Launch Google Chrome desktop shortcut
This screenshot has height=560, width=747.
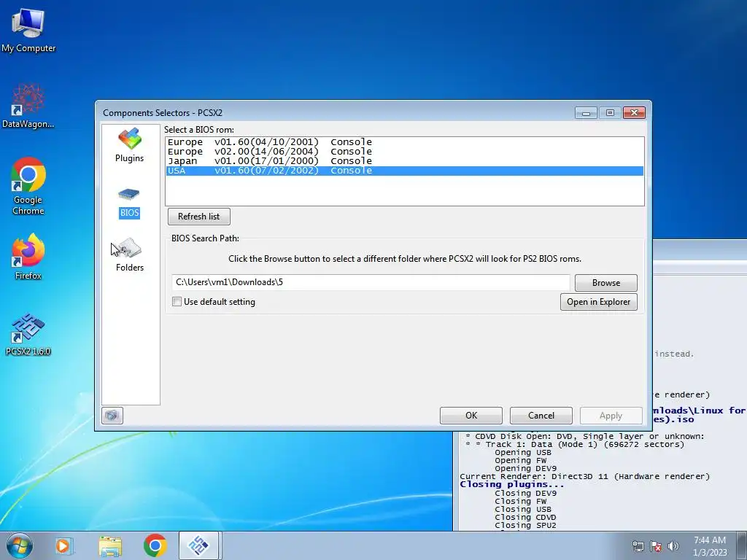pos(28,186)
